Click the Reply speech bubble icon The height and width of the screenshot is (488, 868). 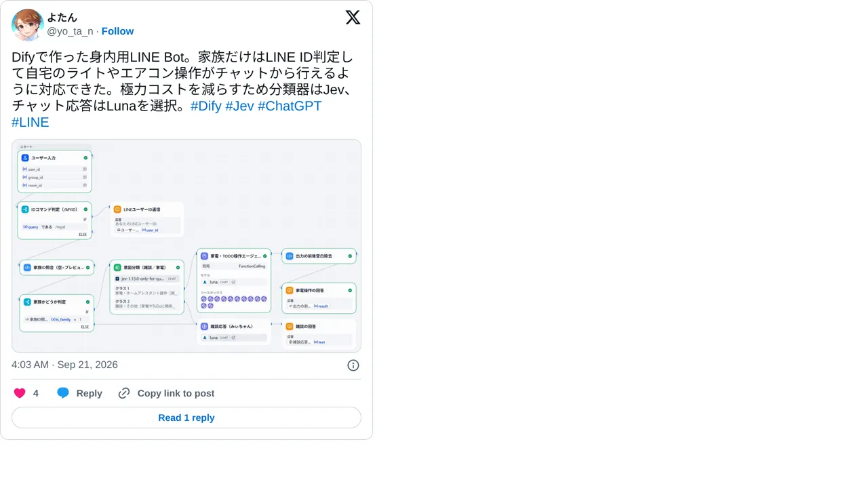(63, 393)
